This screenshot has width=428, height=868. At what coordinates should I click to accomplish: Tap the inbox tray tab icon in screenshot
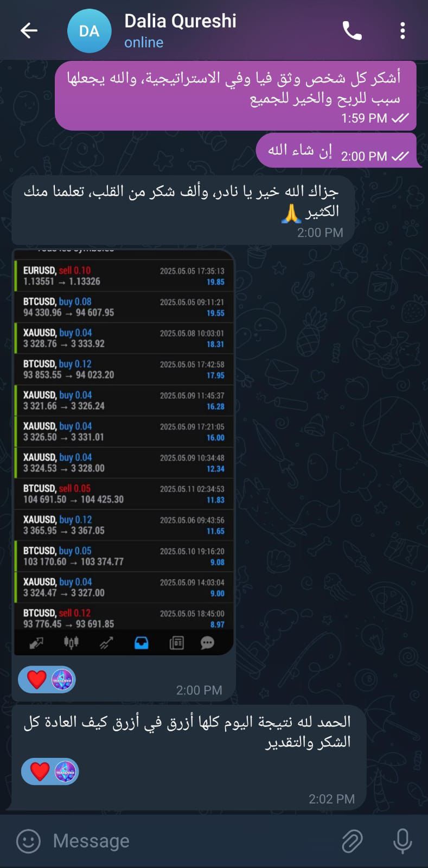[x=142, y=643]
